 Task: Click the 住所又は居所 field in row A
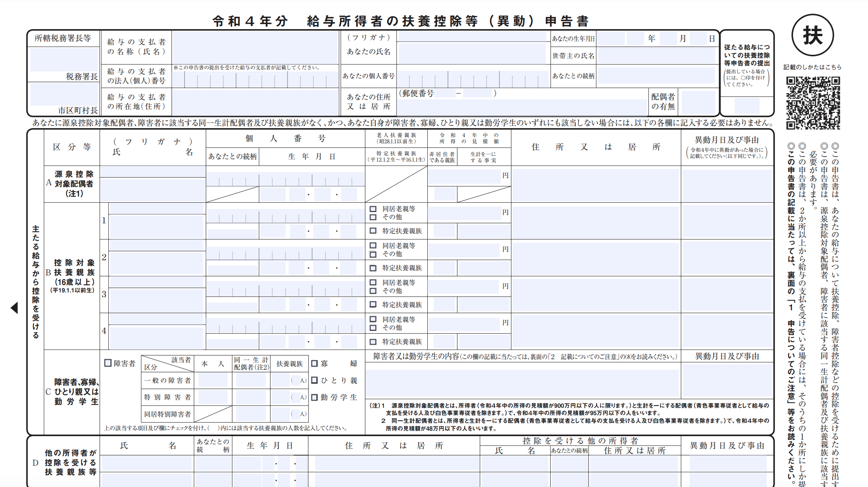[x=595, y=185]
